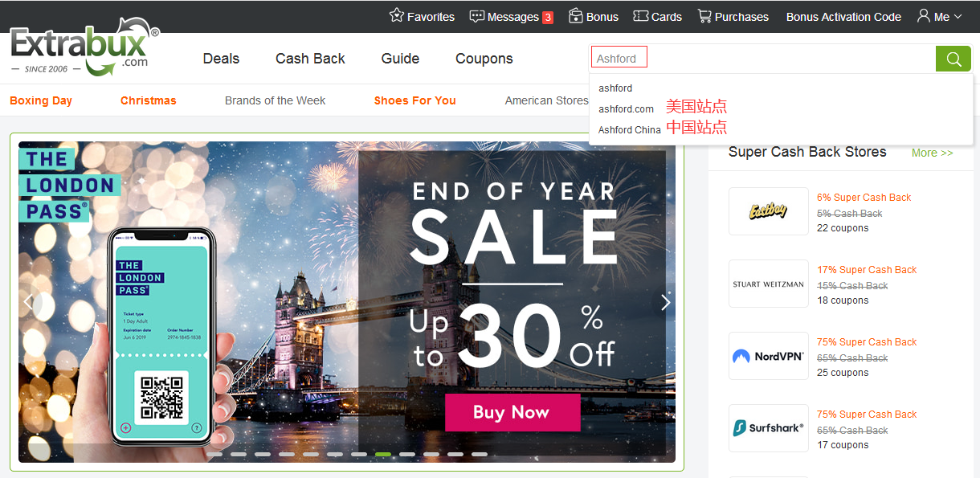Open the Cash Back menu

pos(310,59)
